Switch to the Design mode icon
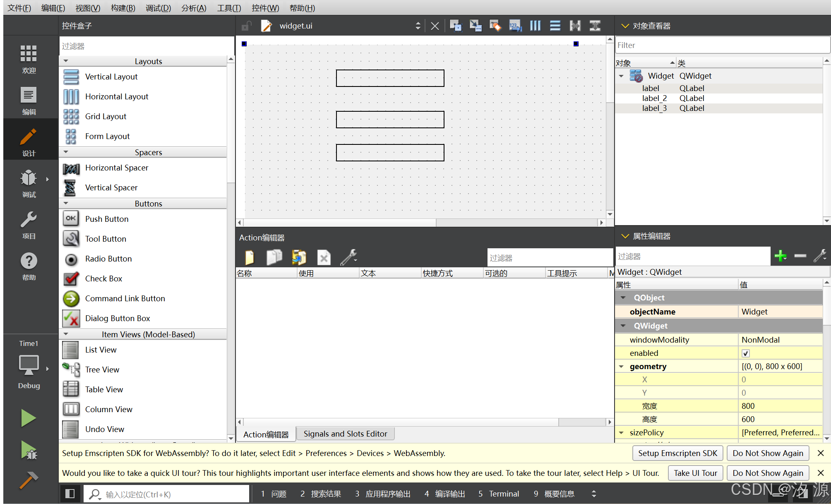Screen dimensions: 831x504 point(29,141)
